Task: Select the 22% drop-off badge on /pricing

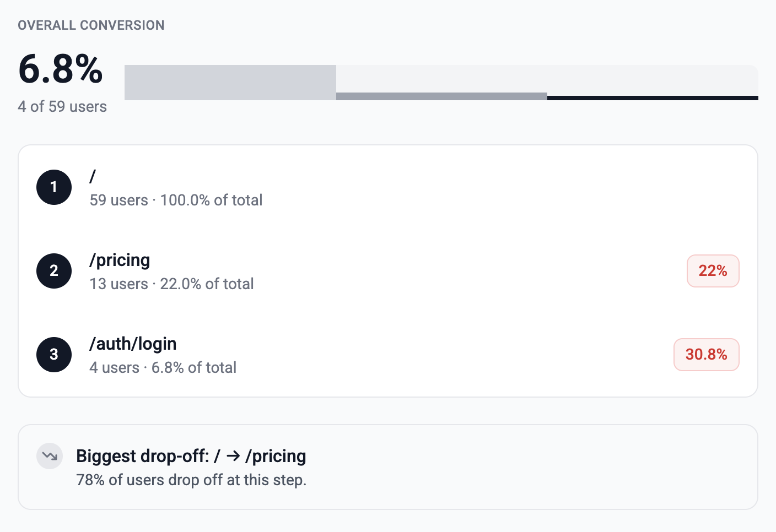Action: click(713, 271)
